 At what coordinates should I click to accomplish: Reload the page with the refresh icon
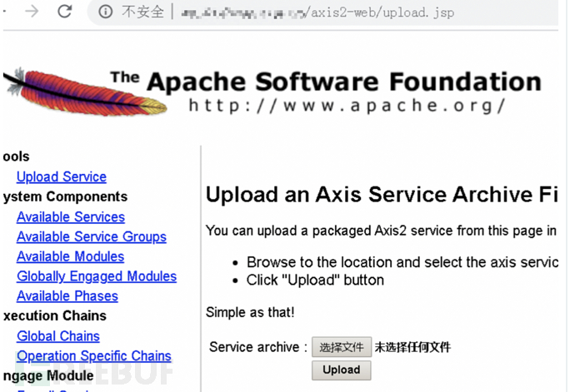point(65,12)
